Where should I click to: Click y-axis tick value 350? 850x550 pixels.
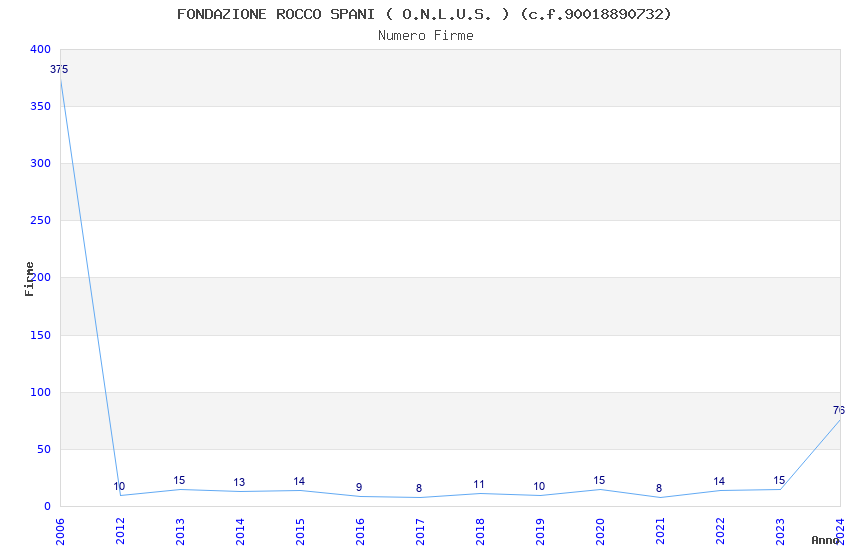pyautogui.click(x=41, y=106)
